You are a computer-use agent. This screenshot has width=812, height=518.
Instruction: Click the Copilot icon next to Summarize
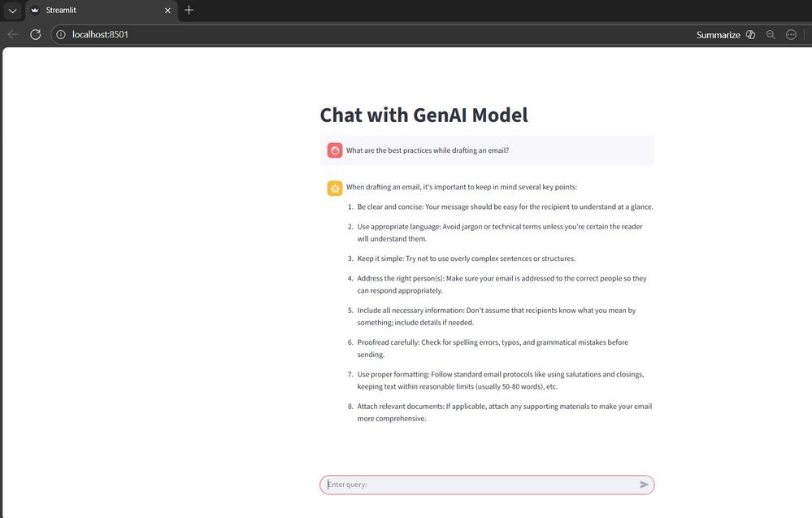[x=750, y=35]
